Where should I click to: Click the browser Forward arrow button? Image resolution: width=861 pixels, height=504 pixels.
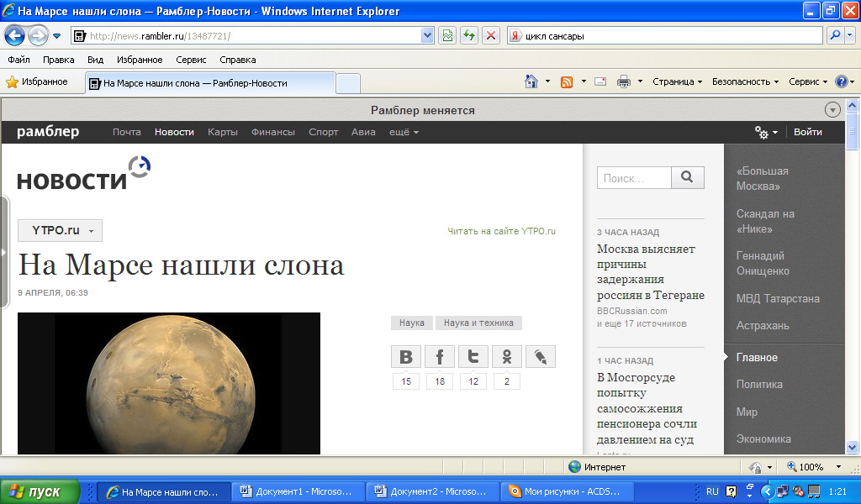click(x=37, y=36)
